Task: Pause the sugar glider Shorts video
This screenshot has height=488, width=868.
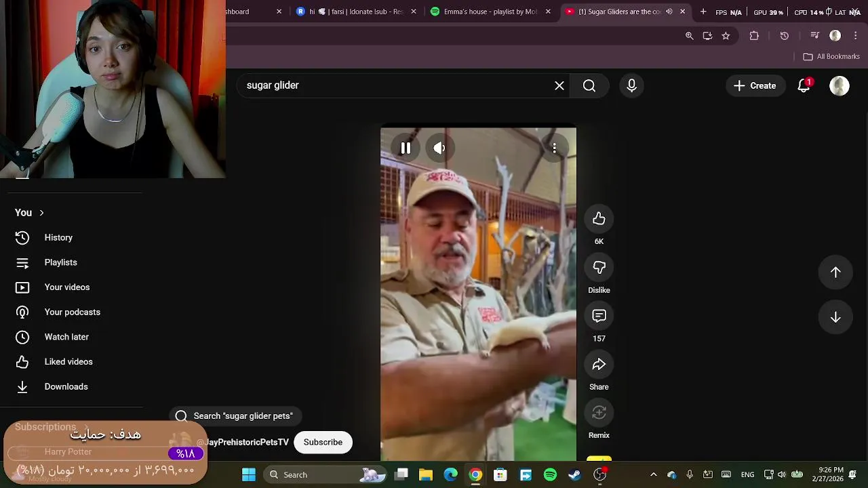Action: click(406, 148)
